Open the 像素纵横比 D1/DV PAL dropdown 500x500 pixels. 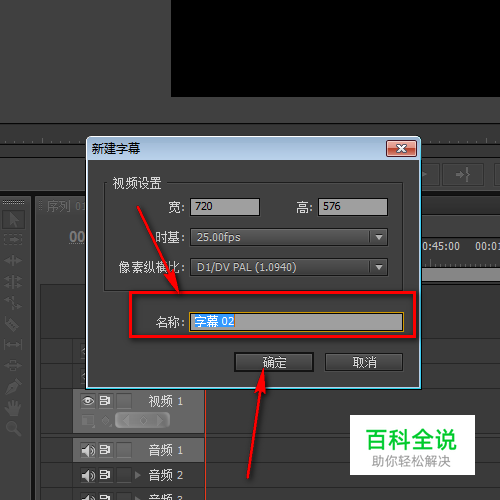[289, 267]
